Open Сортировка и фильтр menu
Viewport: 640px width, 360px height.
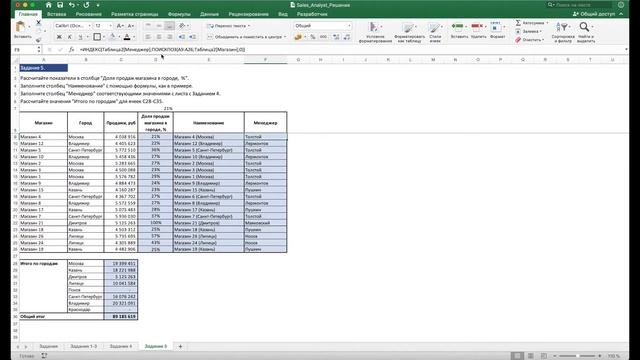tap(563, 32)
